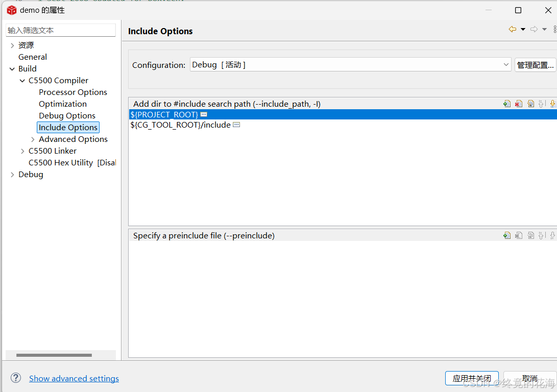557x392 pixels.
Task: Click the disabled preinclude delete icon
Action: [519, 235]
